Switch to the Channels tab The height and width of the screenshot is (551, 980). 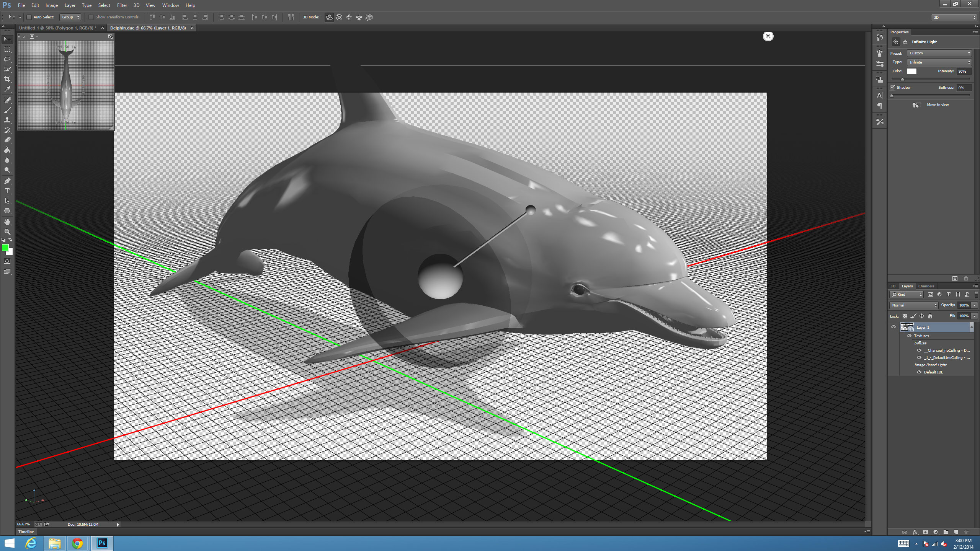[926, 285]
